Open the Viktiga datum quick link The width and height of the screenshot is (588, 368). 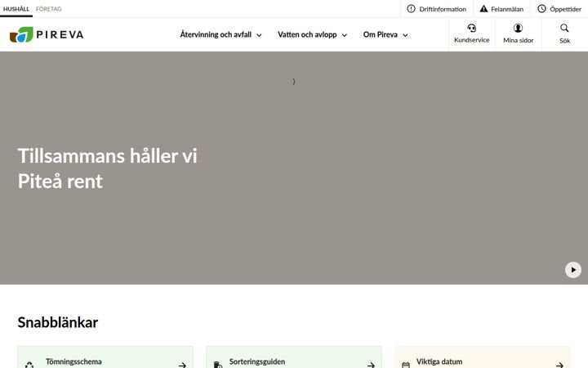pyautogui.click(x=483, y=357)
